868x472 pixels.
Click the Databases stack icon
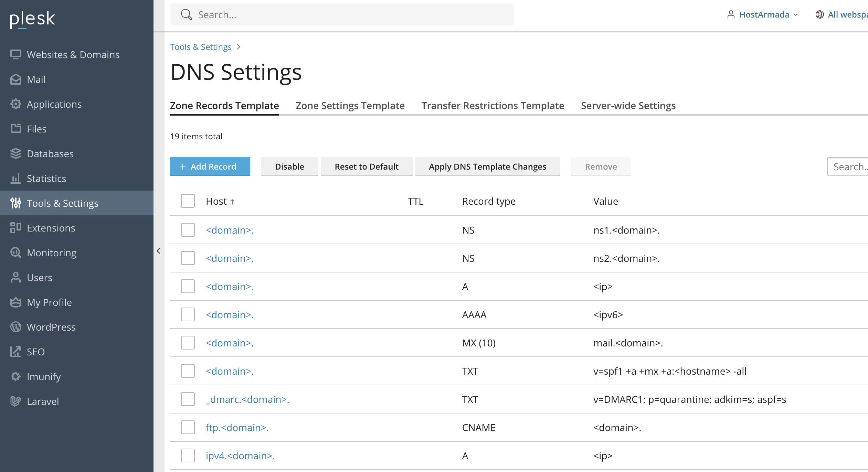(x=16, y=154)
